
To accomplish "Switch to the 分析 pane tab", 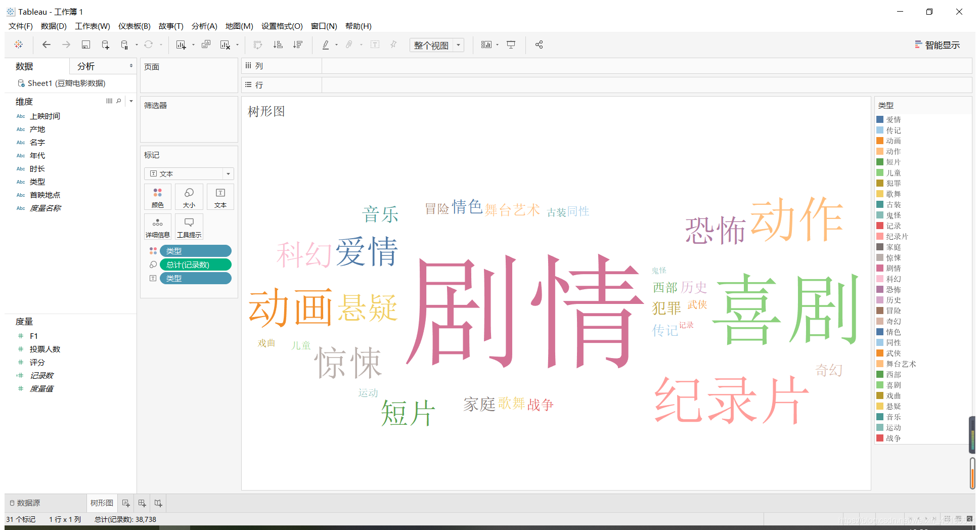I will (x=86, y=66).
